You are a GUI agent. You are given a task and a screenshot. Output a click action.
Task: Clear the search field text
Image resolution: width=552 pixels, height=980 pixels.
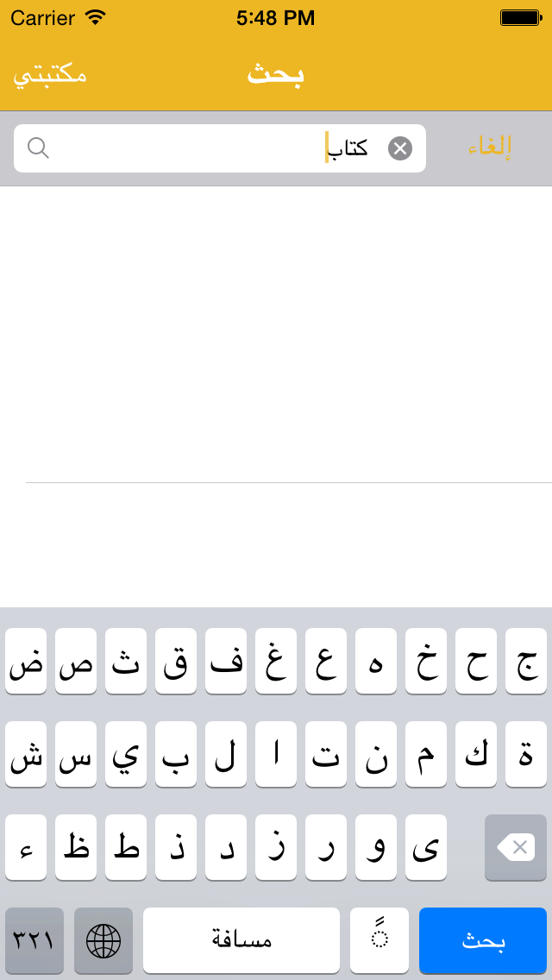pyautogui.click(x=400, y=148)
